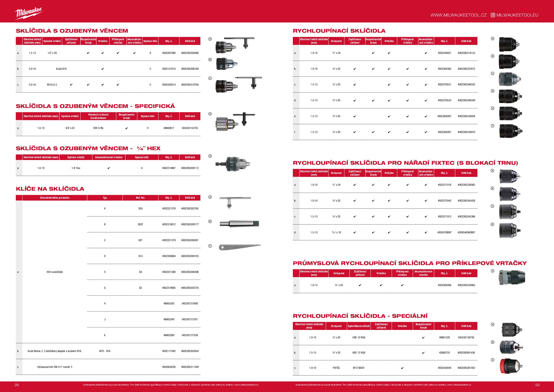Click the Instagram icon beside MILWAUKEETOOLEU

tap(493, 15)
